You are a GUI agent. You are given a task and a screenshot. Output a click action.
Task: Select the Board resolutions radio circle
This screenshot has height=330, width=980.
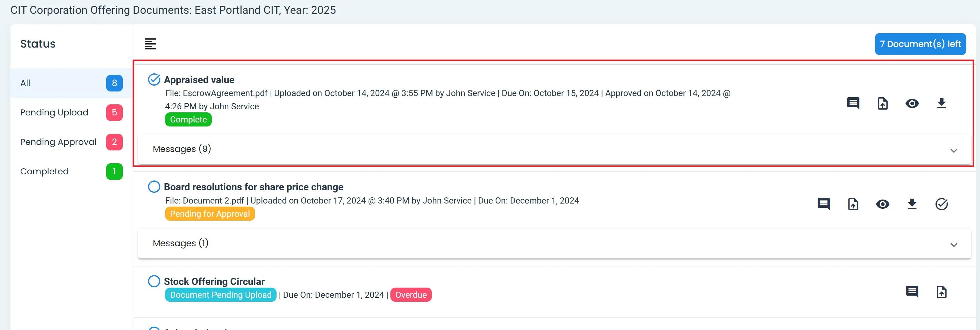154,187
